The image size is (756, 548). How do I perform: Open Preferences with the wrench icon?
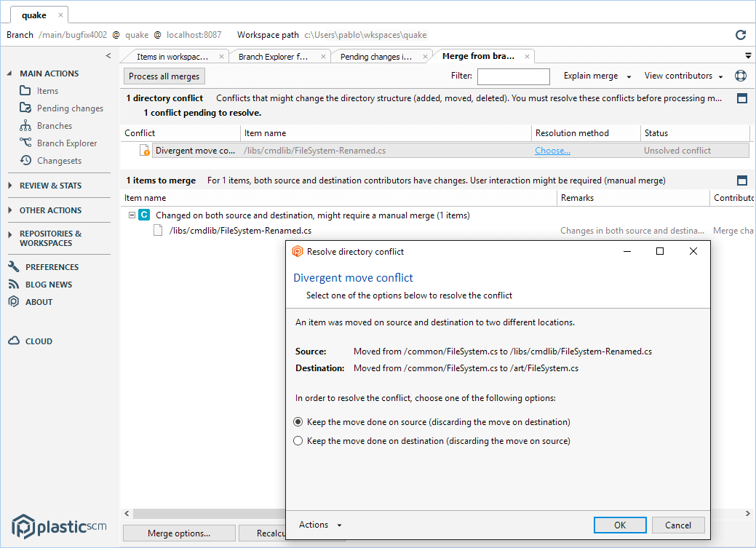(x=51, y=267)
